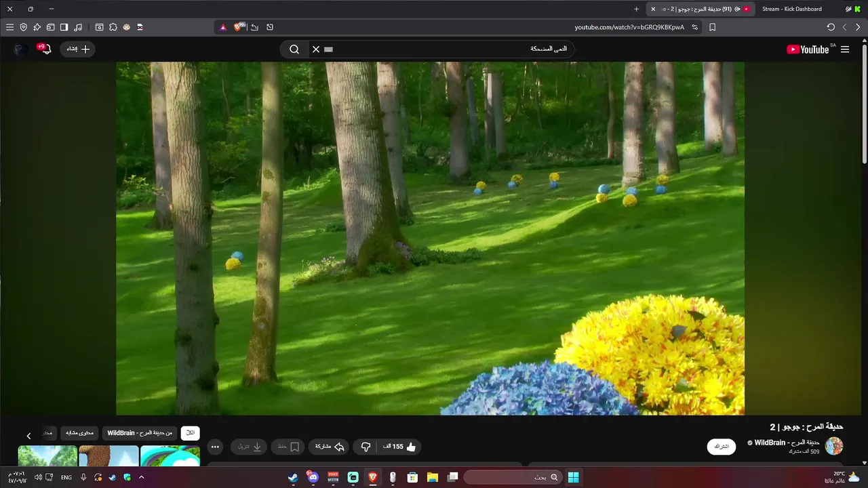
Task: Bookmark this page with the bookmark icon
Action: pos(712,27)
